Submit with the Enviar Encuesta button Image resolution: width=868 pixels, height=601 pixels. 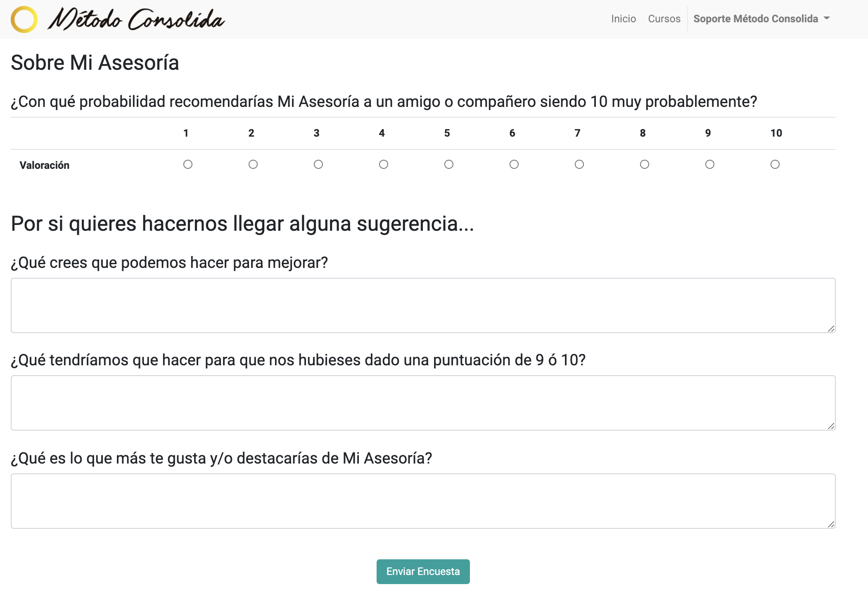pyautogui.click(x=423, y=572)
